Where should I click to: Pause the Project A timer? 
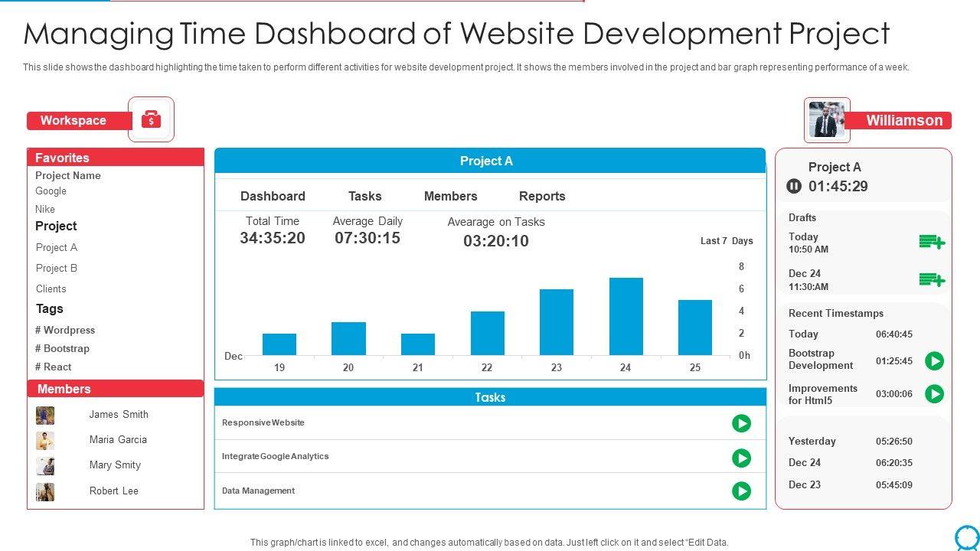click(794, 186)
